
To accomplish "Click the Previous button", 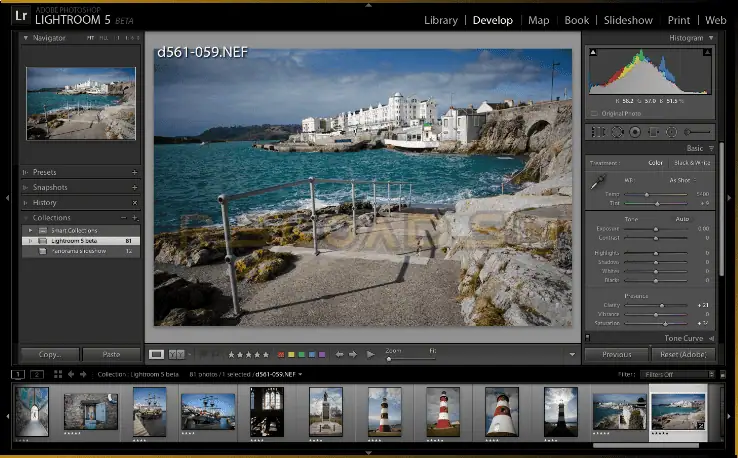I will tap(617, 354).
